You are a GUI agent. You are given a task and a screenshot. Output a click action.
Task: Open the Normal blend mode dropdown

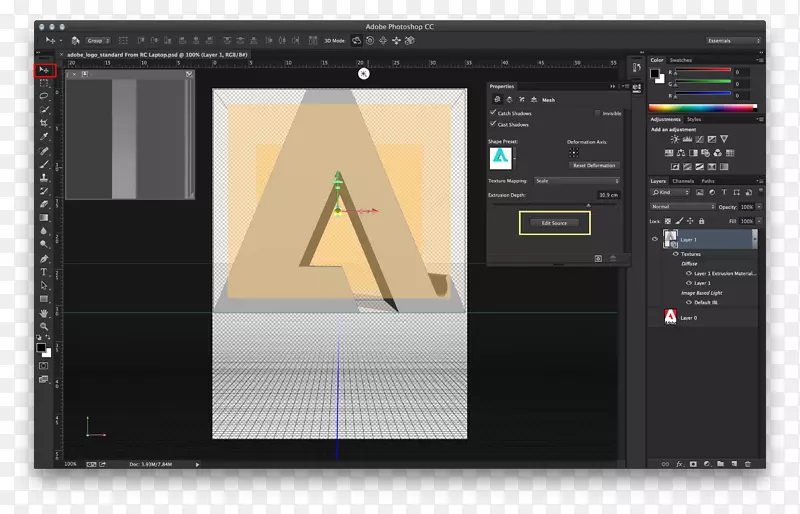click(683, 207)
